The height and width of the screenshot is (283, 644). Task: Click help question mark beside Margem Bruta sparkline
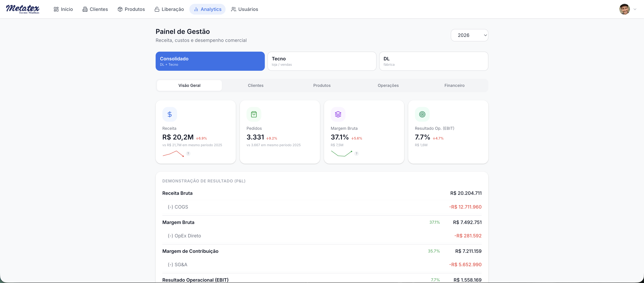pyautogui.click(x=357, y=154)
